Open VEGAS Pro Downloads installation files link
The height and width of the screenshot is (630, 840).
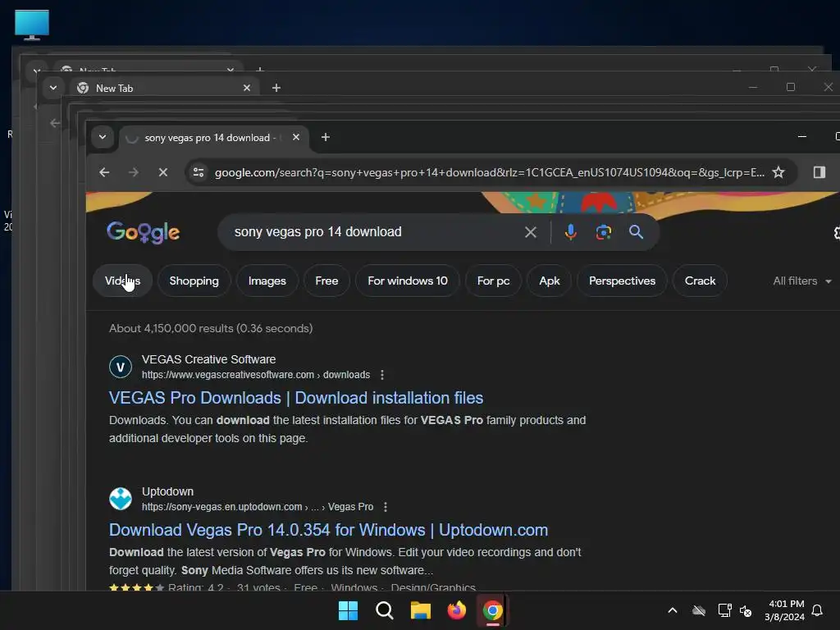click(x=296, y=398)
